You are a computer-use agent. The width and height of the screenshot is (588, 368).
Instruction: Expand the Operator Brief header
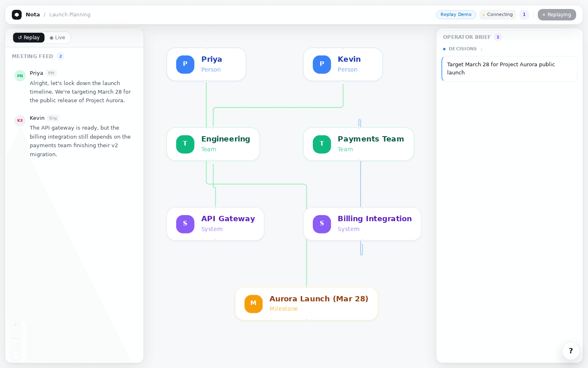[x=467, y=37]
